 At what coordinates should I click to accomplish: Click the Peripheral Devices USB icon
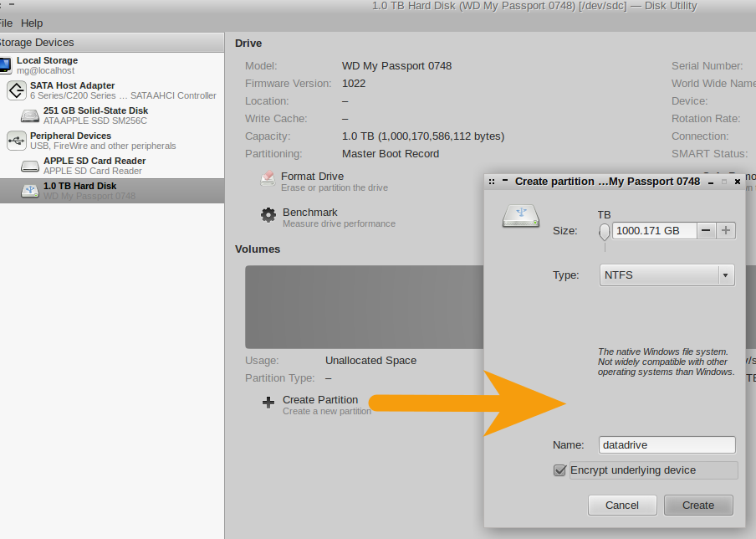(x=16, y=141)
